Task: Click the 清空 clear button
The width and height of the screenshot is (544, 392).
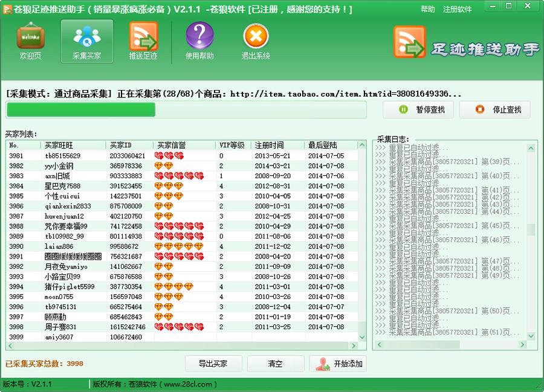Action: 276,364
